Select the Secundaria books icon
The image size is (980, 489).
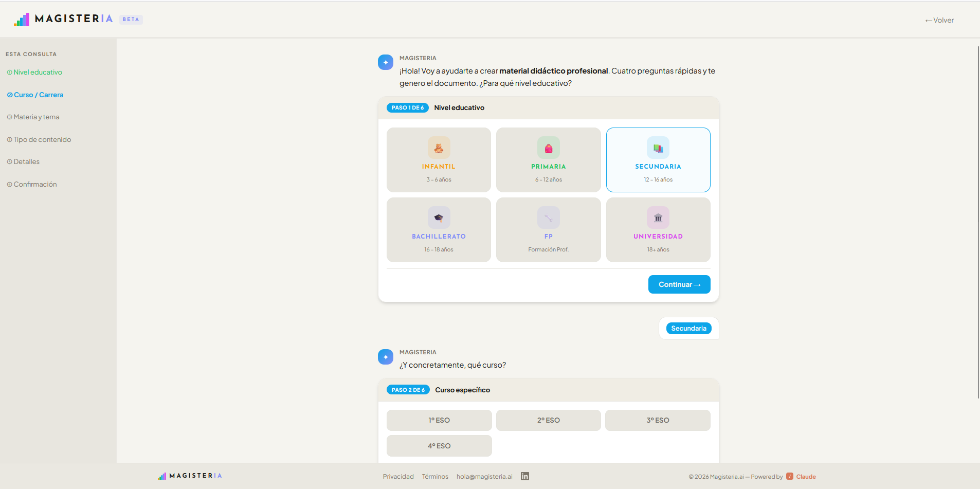[658, 148]
